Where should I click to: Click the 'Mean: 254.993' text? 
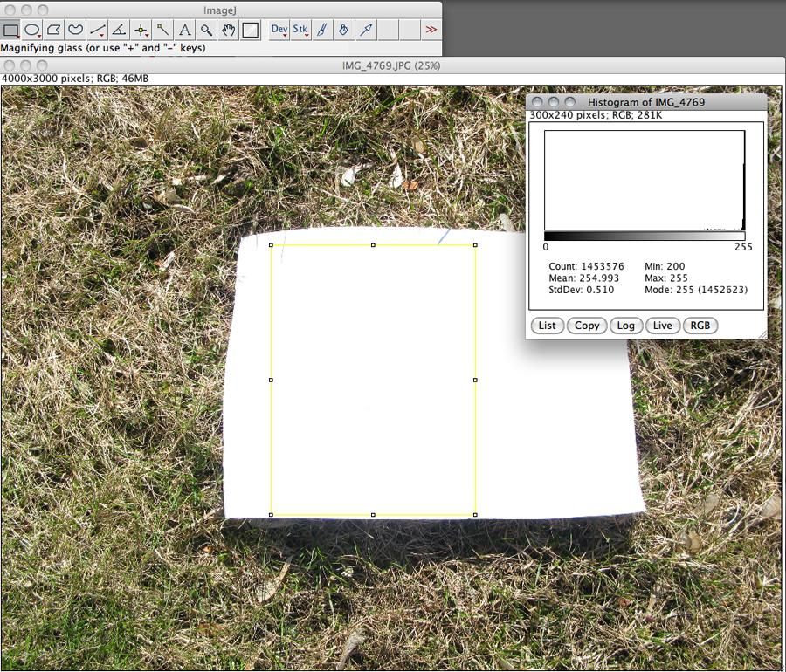pos(584,278)
